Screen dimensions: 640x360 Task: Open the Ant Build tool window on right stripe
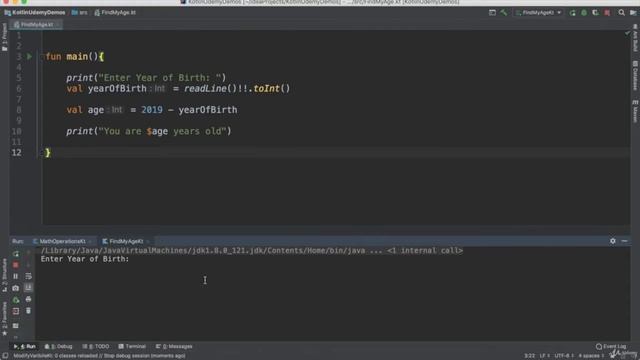tap(635, 38)
